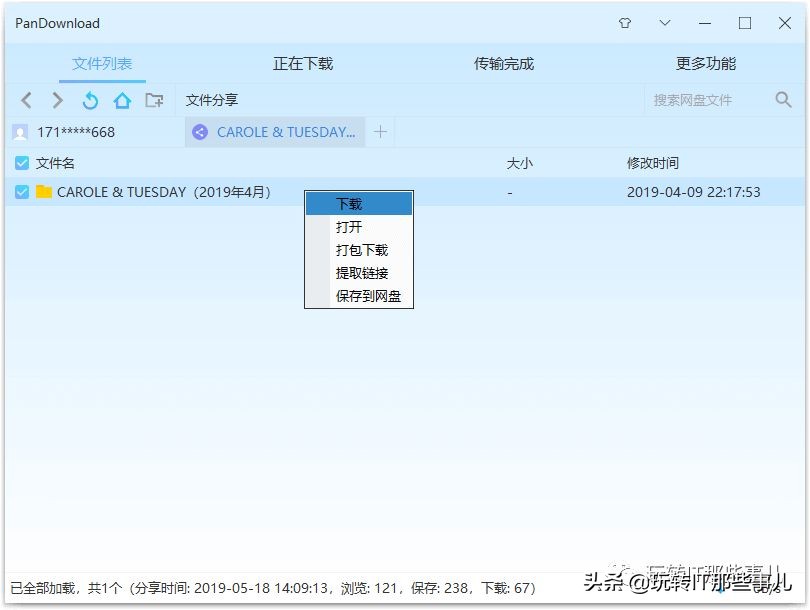Select 保存到网盘 from the context menu
The height and width of the screenshot is (610, 810).
358,297
